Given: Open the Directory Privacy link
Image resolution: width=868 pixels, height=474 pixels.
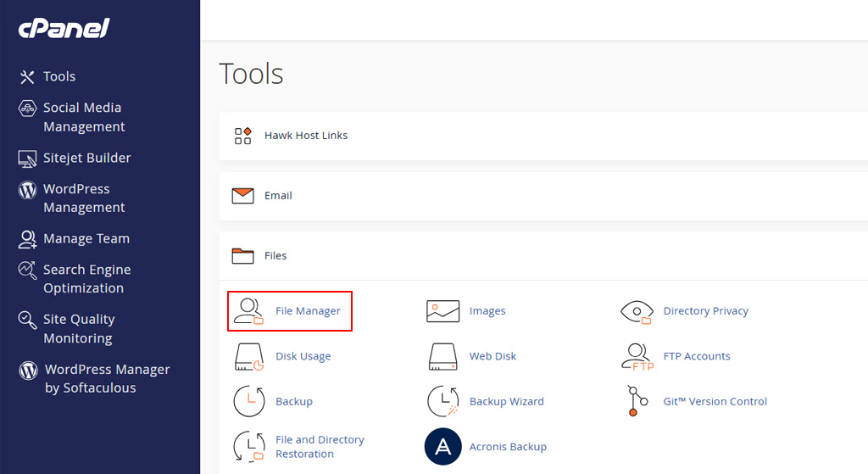Looking at the screenshot, I should pyautogui.click(x=706, y=311).
